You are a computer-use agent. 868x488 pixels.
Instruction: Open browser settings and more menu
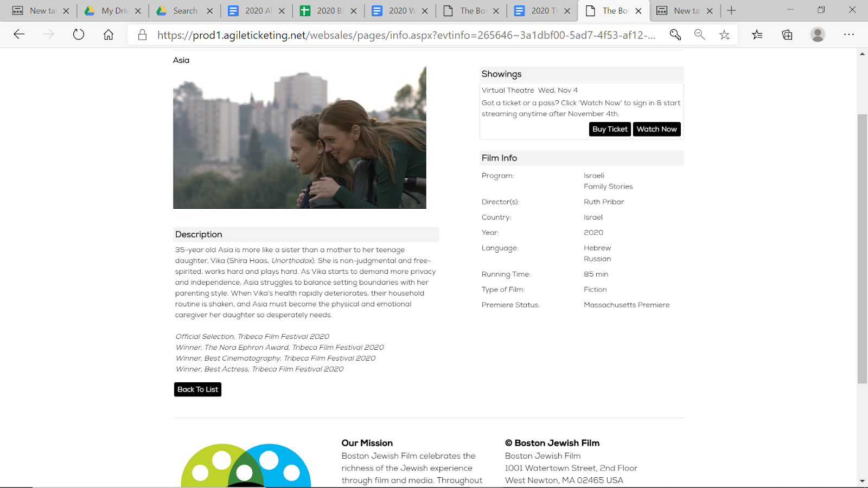(x=849, y=35)
